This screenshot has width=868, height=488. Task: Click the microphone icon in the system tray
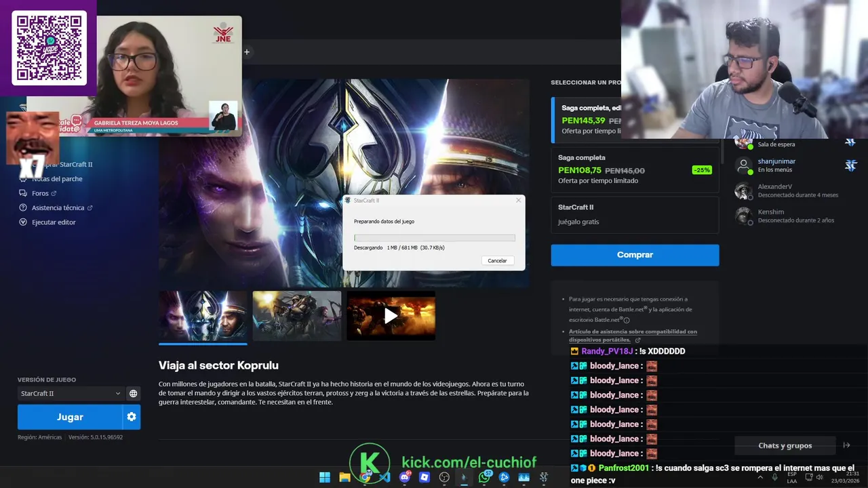pos(774,477)
